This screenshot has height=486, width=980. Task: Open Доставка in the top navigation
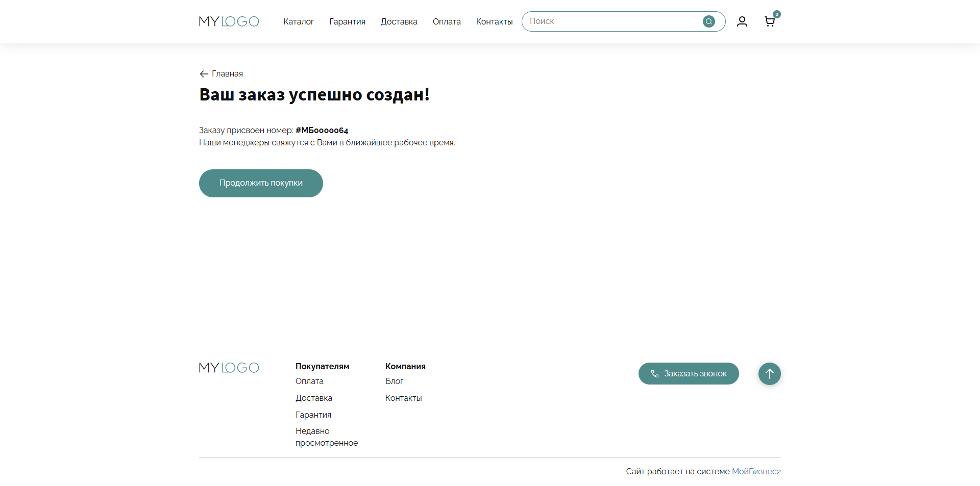point(399,21)
